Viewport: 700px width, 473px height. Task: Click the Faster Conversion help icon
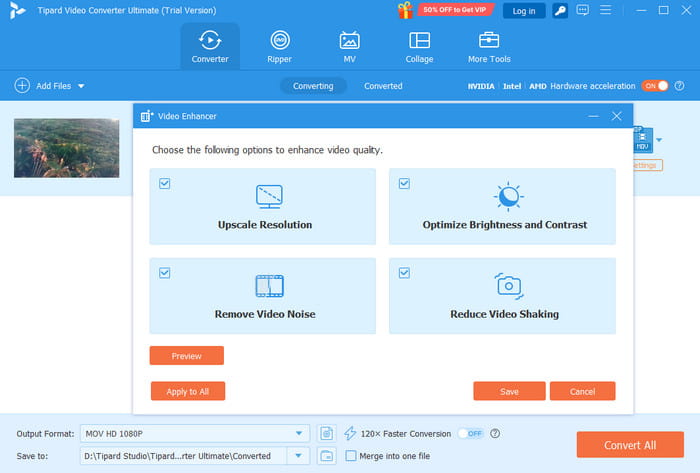coord(495,433)
